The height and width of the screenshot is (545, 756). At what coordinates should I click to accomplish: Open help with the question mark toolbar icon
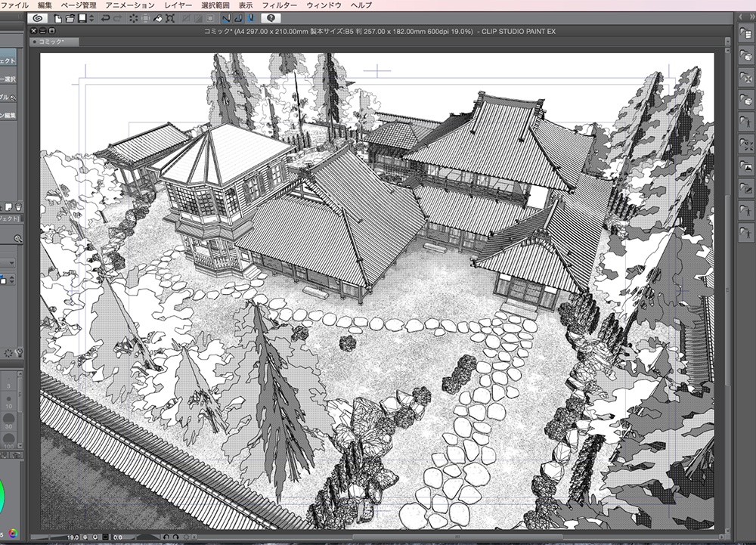click(x=270, y=19)
